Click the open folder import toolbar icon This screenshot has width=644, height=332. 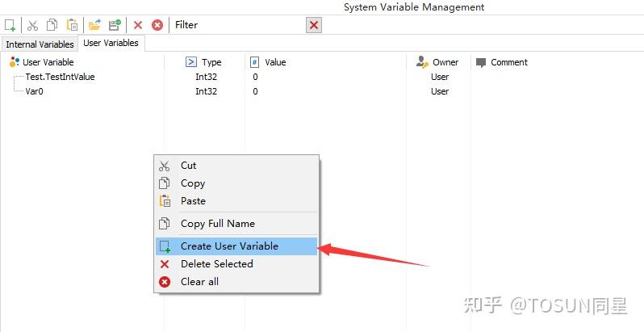pyautogui.click(x=94, y=25)
